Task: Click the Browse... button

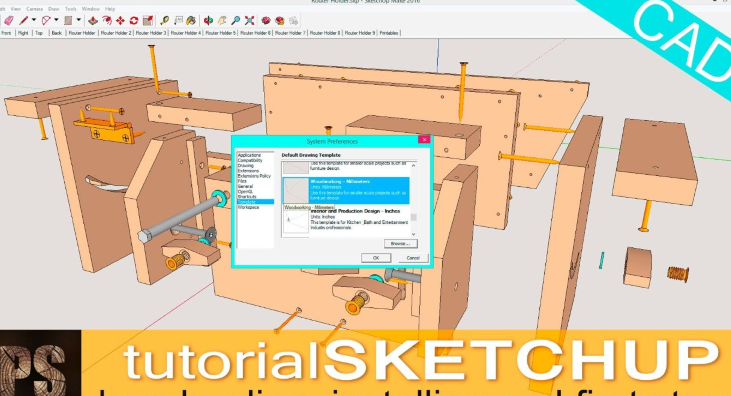Action: point(400,243)
